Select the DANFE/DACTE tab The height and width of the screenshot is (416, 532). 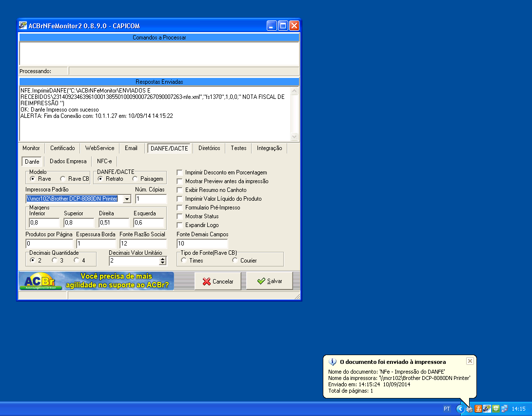[169, 149]
